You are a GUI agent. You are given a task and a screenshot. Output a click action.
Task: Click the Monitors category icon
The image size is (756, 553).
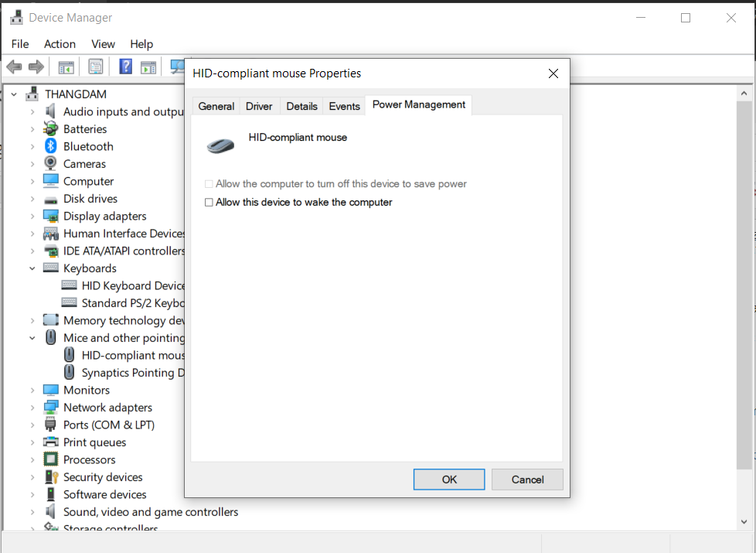50,389
